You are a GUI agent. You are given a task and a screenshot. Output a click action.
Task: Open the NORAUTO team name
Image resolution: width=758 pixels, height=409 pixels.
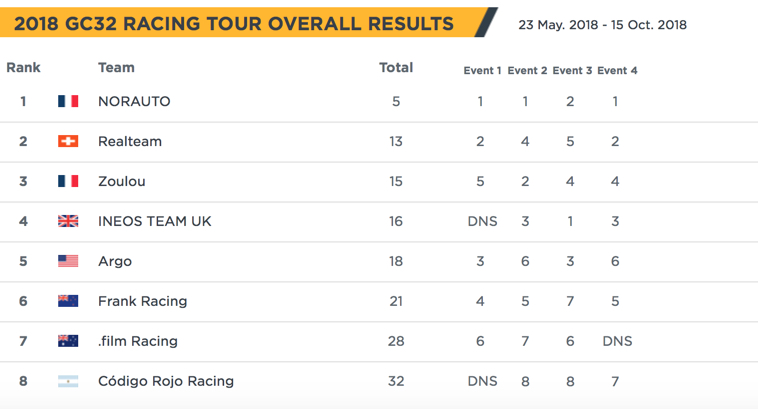tap(134, 101)
